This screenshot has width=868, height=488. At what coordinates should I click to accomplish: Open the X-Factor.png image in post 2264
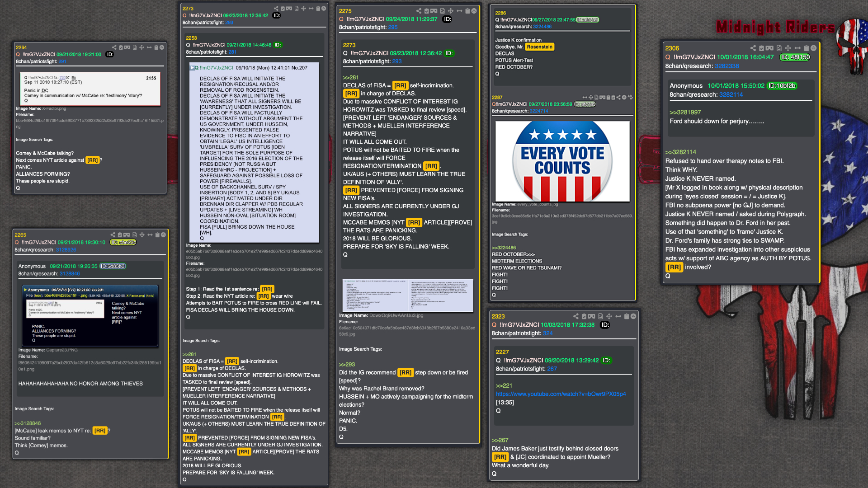90,89
